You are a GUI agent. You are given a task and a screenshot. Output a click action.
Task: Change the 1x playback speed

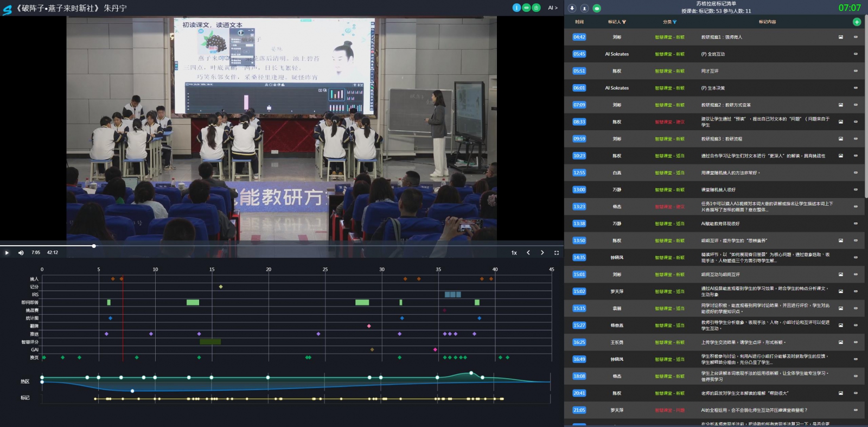click(514, 253)
